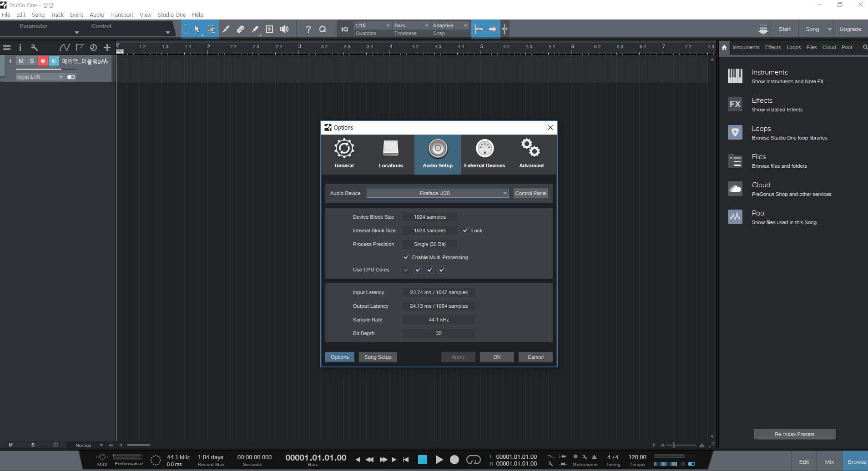
Task: Open the track Input L+R dropdown
Action: pyautogui.click(x=40, y=77)
